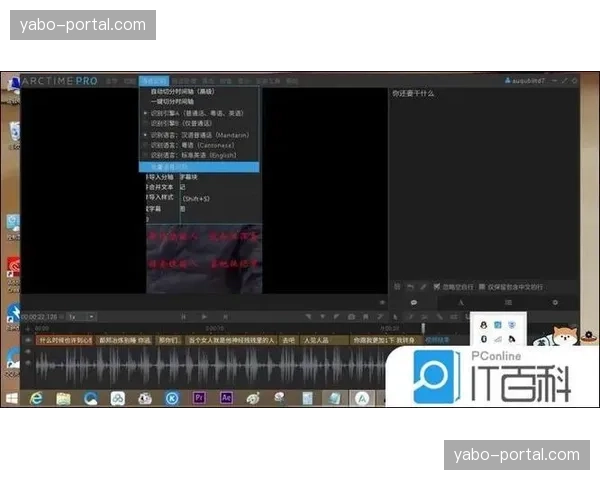600x480 pixels.
Task: Switch to the letter A style panel tab
Action: point(461,302)
